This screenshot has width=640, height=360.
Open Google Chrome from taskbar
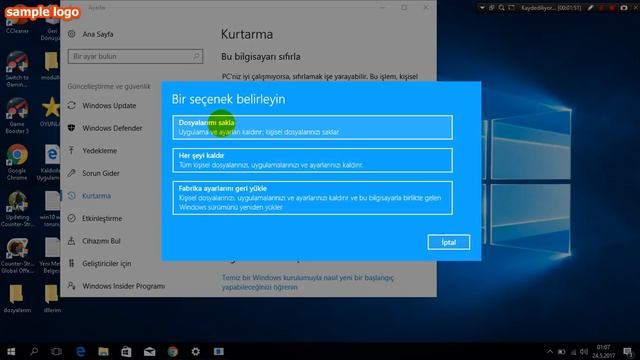(x=173, y=351)
